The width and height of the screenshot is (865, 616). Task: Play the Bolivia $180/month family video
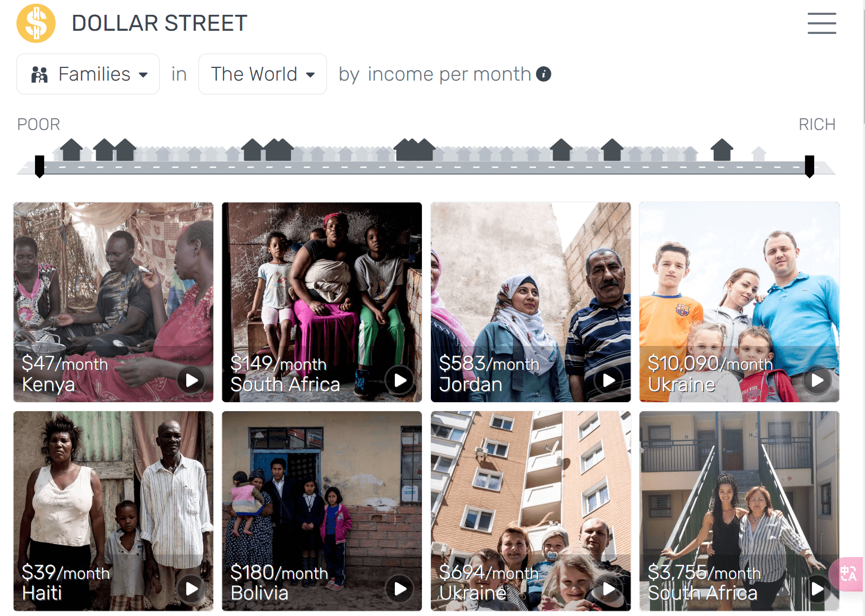tap(400, 588)
